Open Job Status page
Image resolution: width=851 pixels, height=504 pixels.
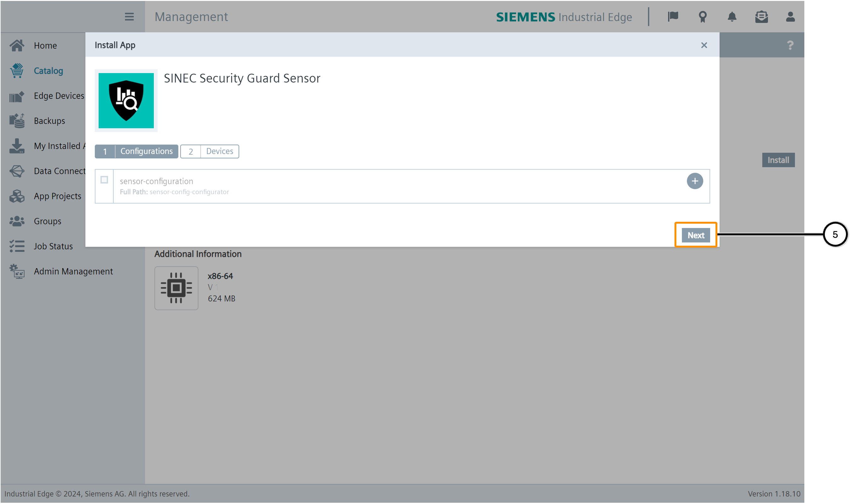coord(53,246)
